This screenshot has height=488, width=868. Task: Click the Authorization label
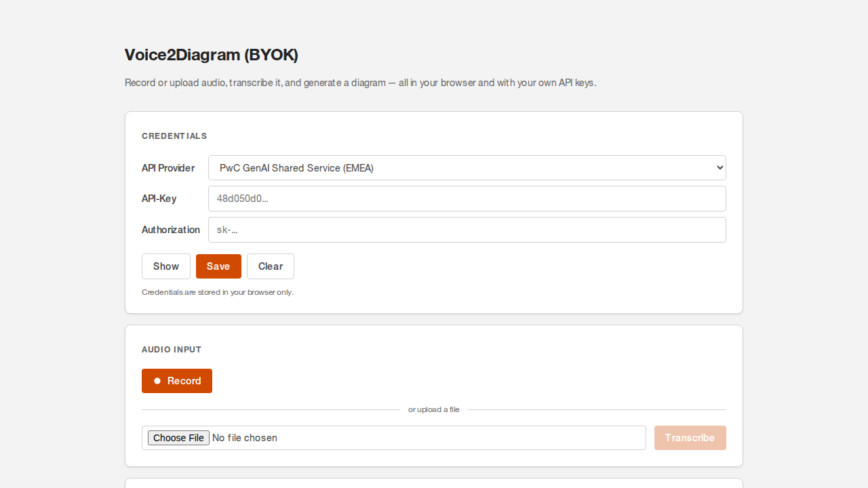(x=171, y=230)
